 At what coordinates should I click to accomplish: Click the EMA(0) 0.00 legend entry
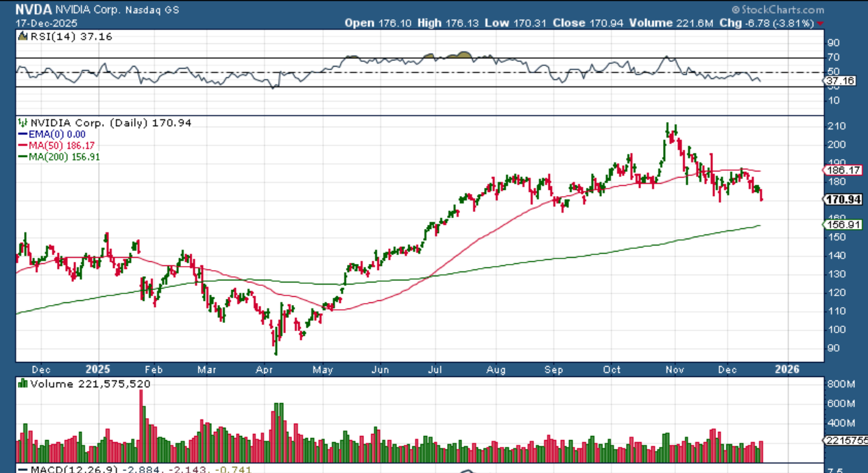56,135
